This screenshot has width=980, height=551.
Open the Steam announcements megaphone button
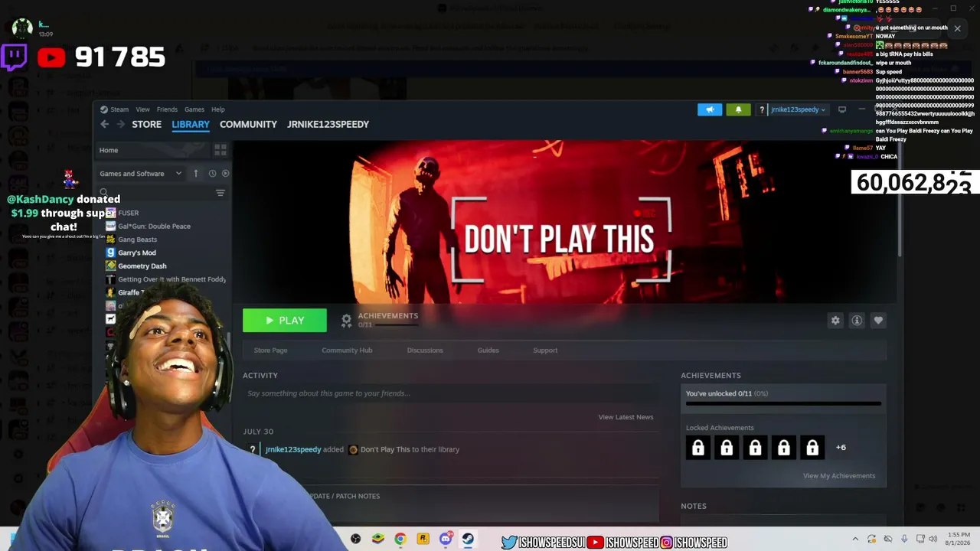tap(710, 109)
